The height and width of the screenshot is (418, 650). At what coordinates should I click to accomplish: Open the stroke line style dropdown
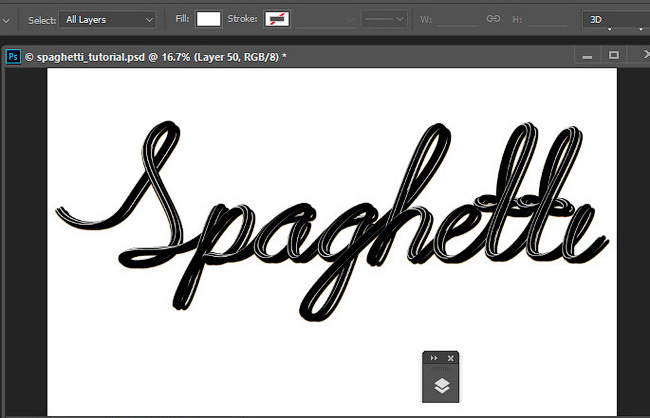[383, 19]
